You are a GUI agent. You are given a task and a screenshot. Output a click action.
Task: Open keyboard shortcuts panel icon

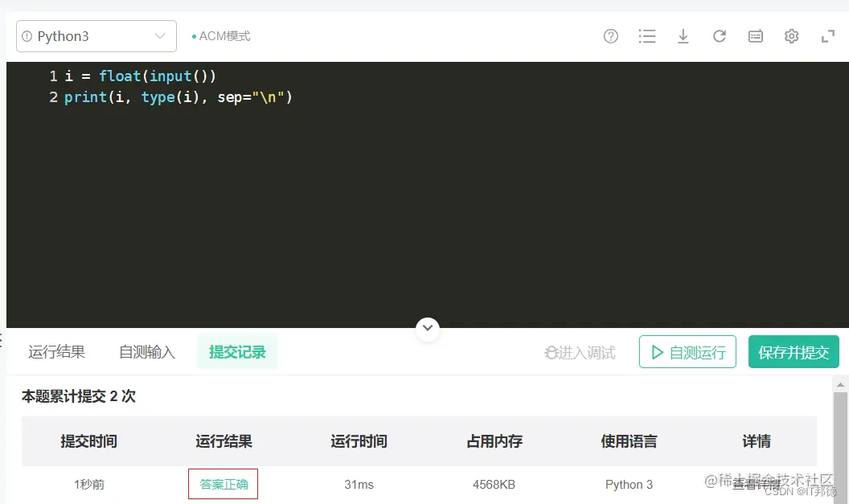[x=755, y=36]
